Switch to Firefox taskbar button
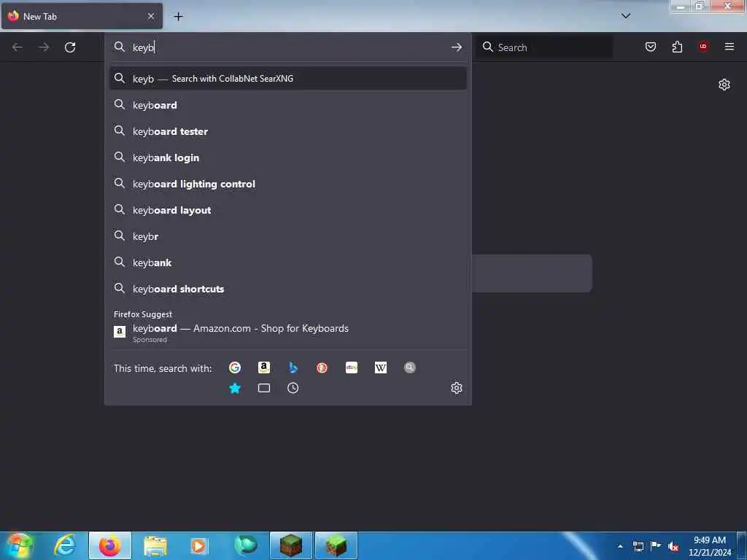 coord(109,545)
